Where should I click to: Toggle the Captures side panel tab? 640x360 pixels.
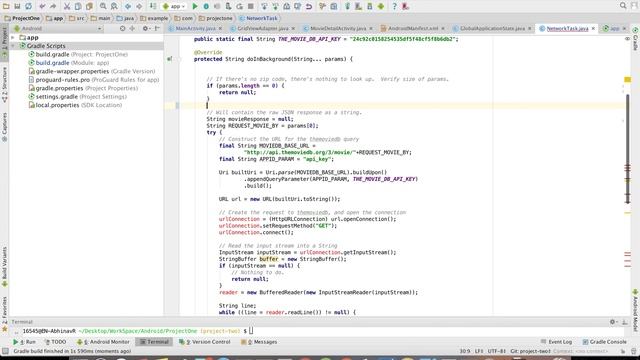coord(4,127)
